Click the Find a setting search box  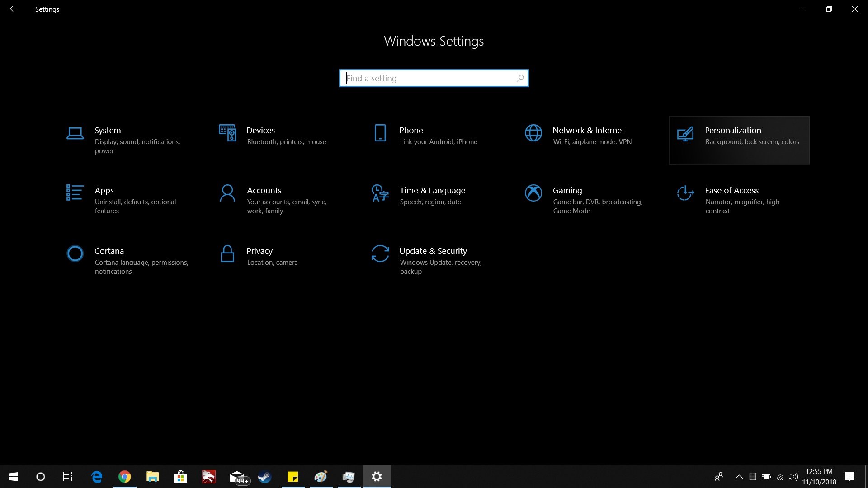click(x=434, y=78)
